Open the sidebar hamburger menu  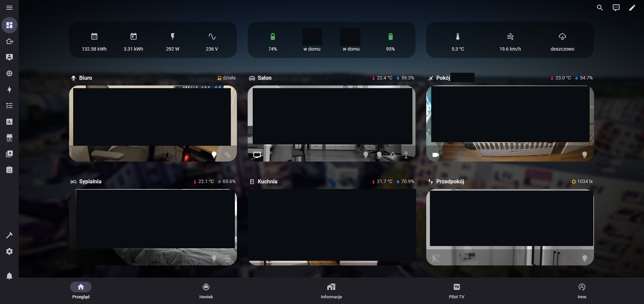click(9, 8)
